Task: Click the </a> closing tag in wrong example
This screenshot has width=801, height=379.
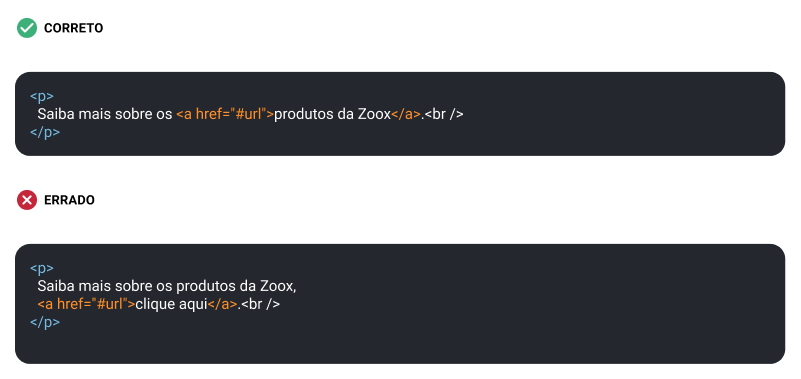Action: pyautogui.click(x=222, y=304)
